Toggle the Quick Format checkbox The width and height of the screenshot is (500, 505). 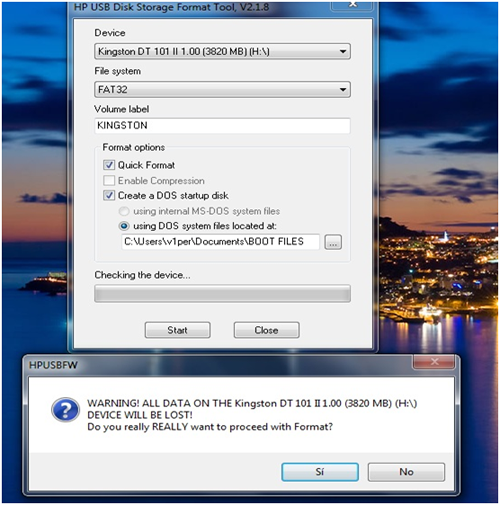click(109, 165)
